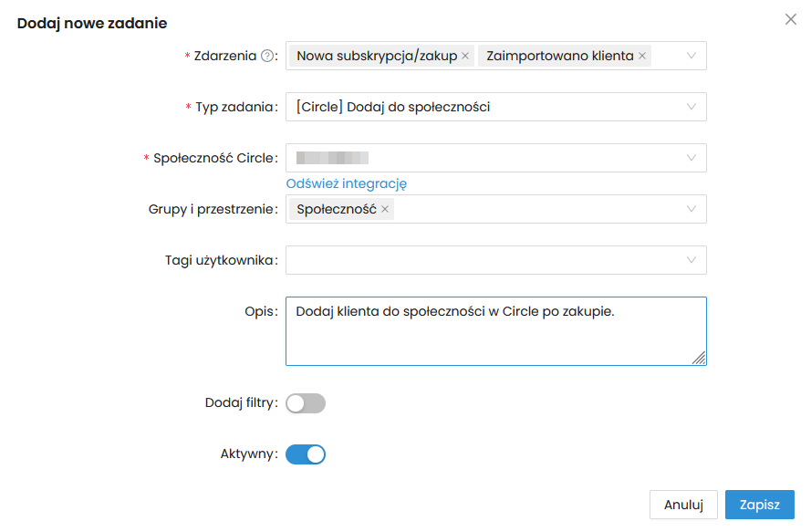
Task: Grab the Opis textarea resize handle
Action: click(x=700, y=359)
